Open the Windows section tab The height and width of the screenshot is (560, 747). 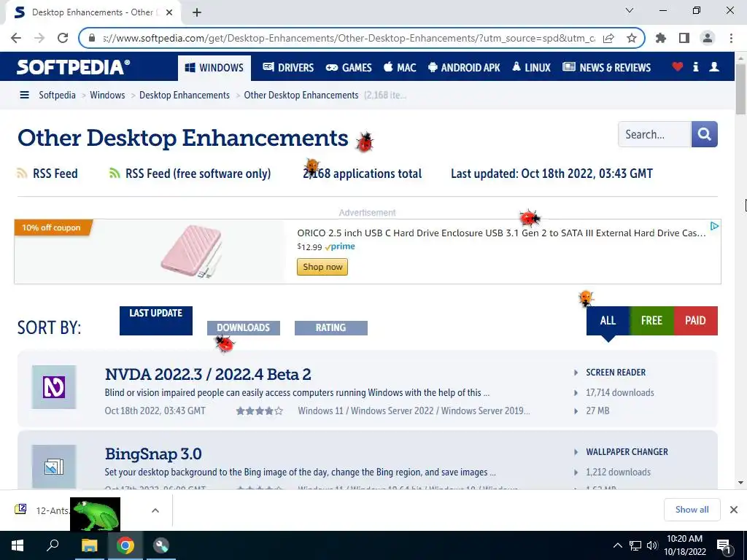coord(214,68)
